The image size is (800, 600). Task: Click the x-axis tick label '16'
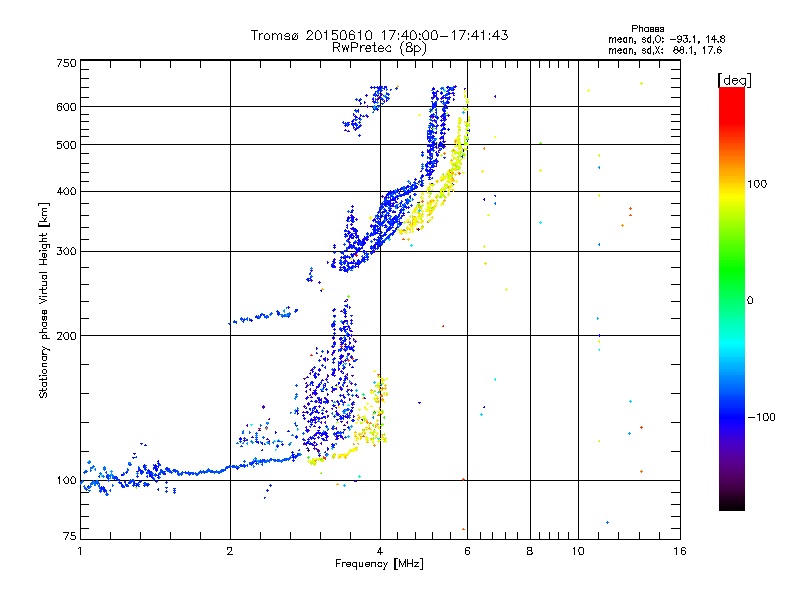(680, 551)
